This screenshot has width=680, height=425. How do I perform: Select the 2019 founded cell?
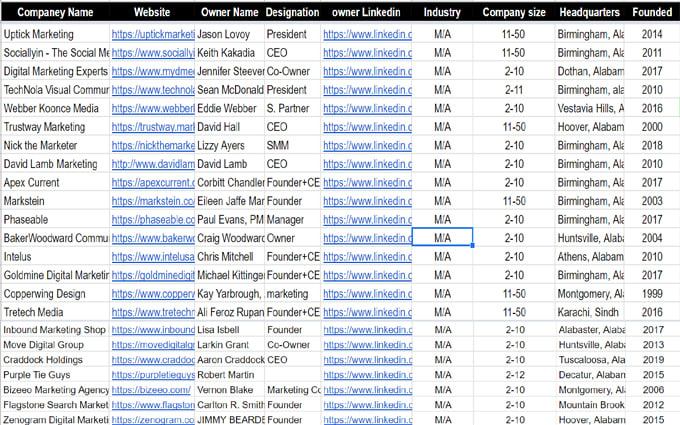pos(652,360)
